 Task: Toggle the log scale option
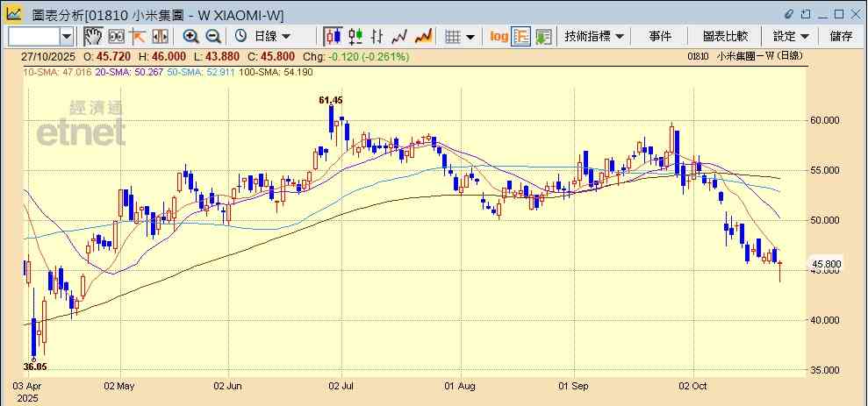[x=499, y=36]
